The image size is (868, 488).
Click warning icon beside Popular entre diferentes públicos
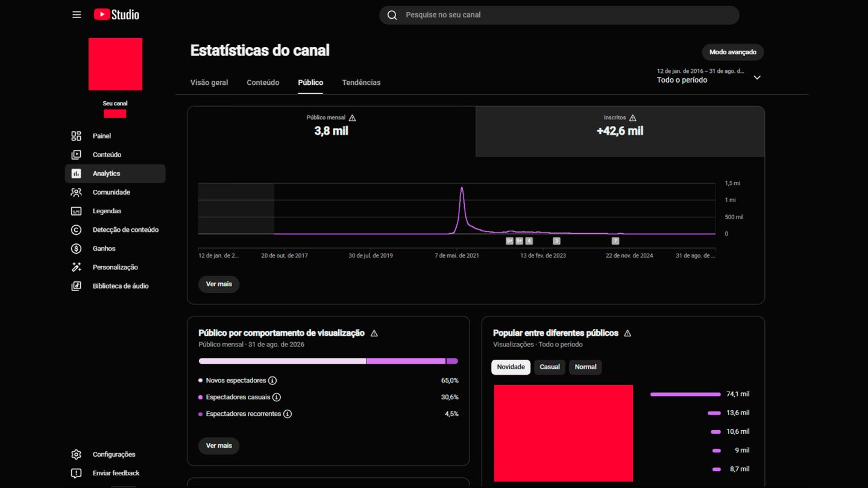pyautogui.click(x=627, y=333)
